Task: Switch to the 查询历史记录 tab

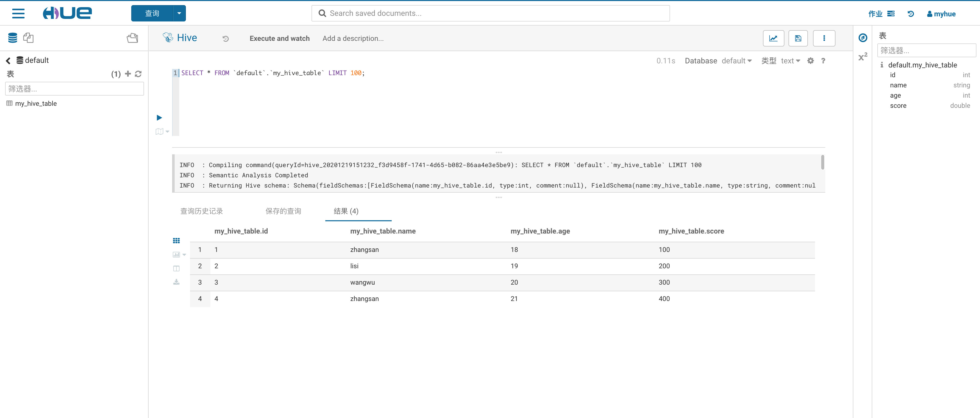Action: click(x=201, y=211)
